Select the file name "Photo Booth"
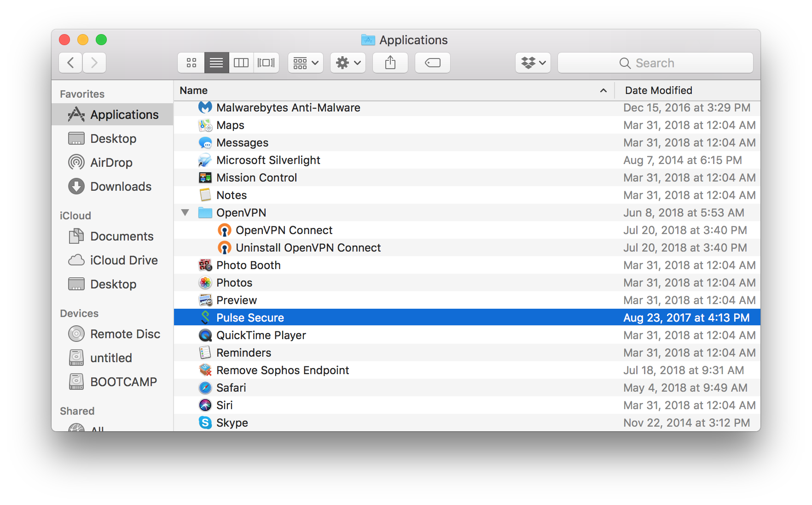 [249, 265]
